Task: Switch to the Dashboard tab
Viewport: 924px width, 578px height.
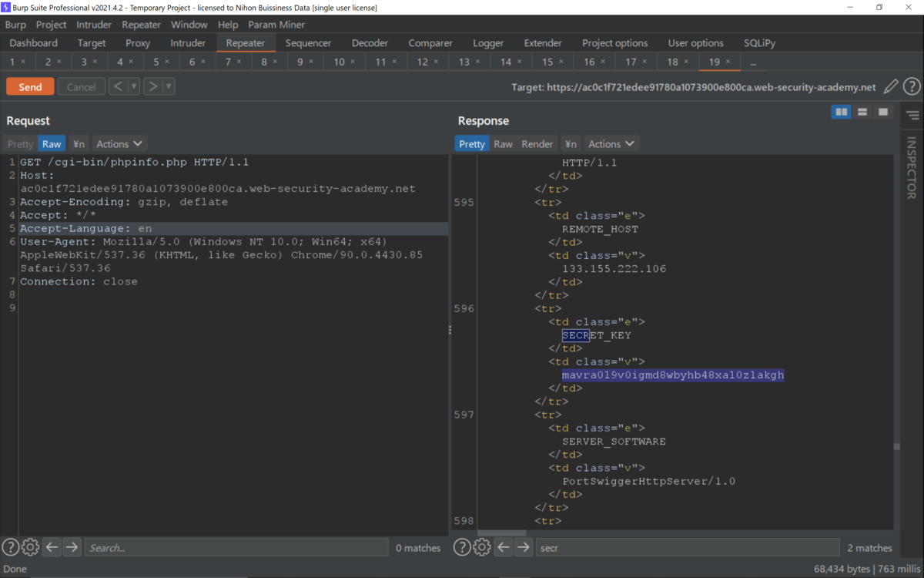Action: coord(34,43)
